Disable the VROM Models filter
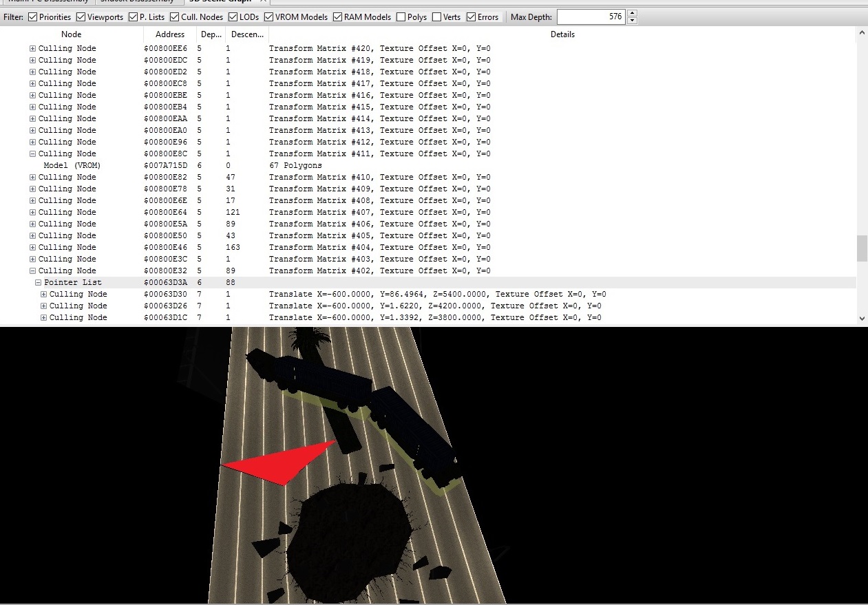The width and height of the screenshot is (868, 605). coord(268,17)
